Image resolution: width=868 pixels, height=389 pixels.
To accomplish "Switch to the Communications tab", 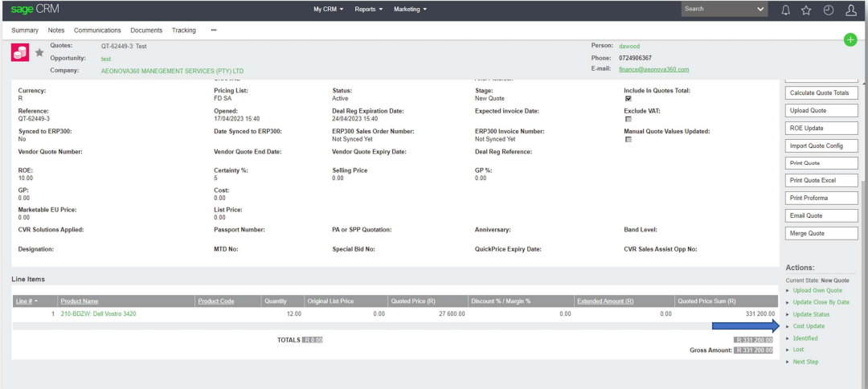I will pyautogui.click(x=97, y=31).
